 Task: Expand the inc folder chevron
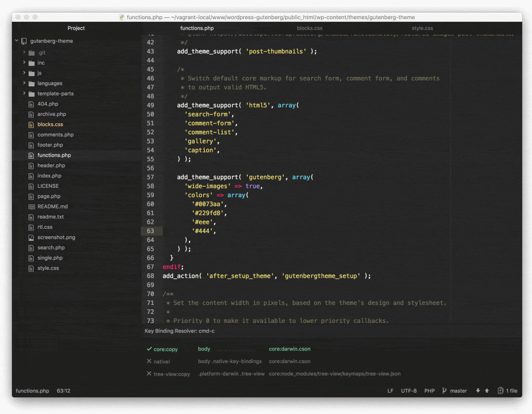coord(24,63)
